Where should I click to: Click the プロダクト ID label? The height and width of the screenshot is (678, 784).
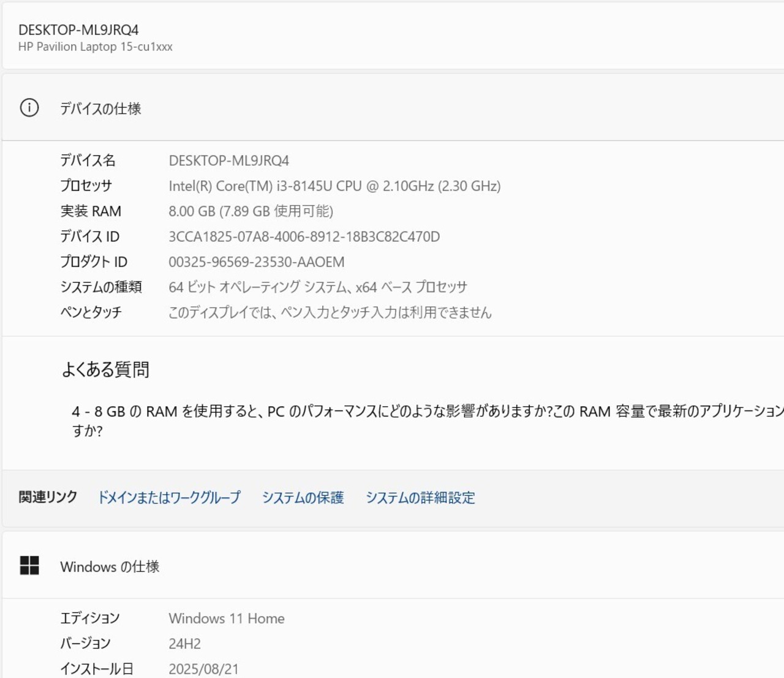coord(94,262)
